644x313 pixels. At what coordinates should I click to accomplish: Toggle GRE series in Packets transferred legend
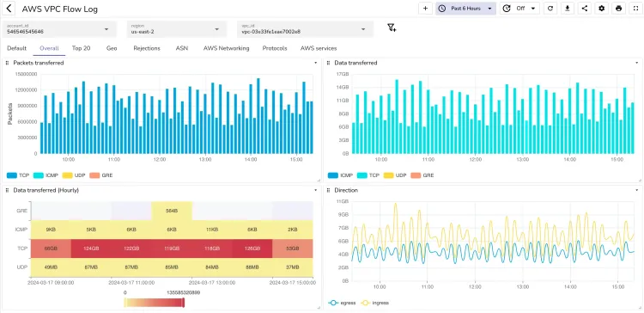[x=101, y=175]
